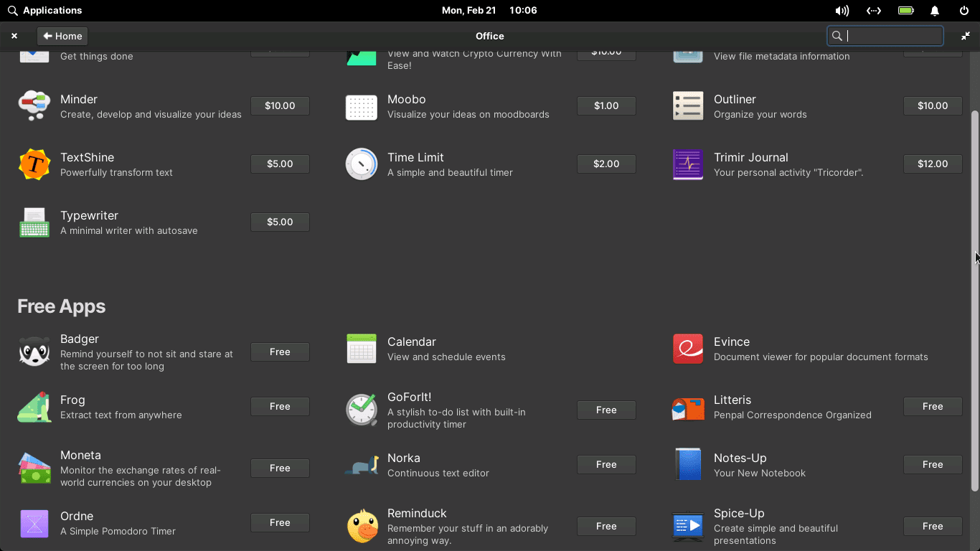980x551 pixels.
Task: Open the TextShine app icon
Action: [34, 164]
